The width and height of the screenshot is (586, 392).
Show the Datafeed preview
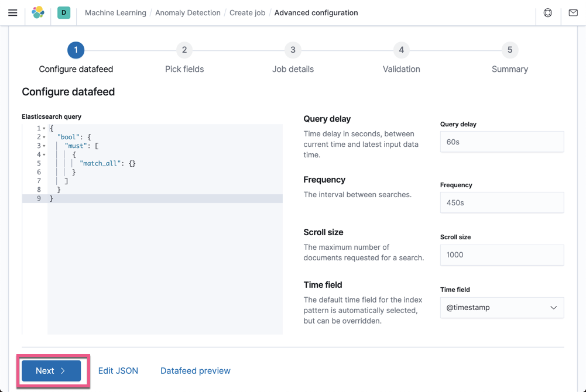tap(196, 371)
